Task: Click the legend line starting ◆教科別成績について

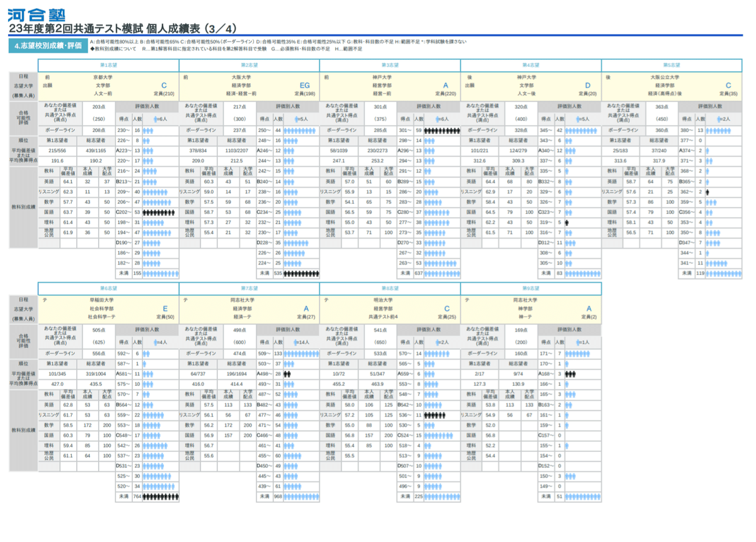Action: click(226, 48)
